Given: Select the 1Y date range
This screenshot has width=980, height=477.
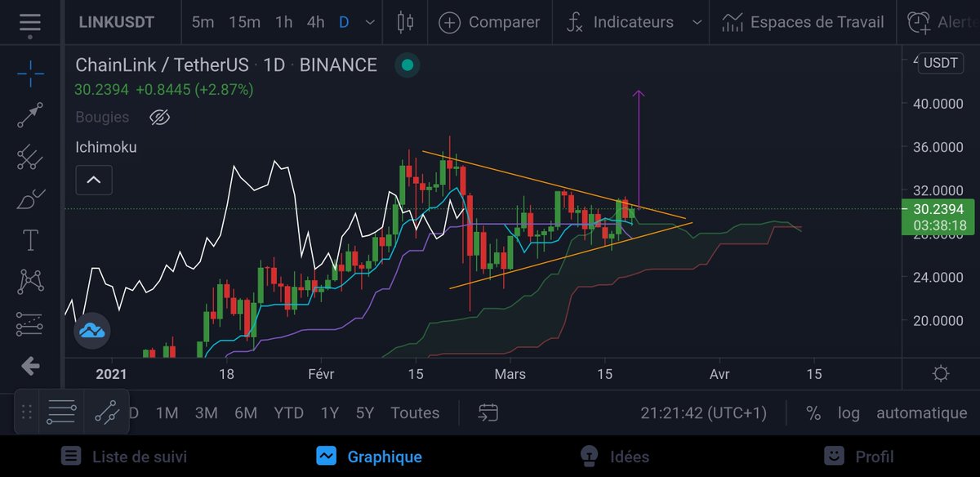Looking at the screenshot, I should tap(329, 413).
